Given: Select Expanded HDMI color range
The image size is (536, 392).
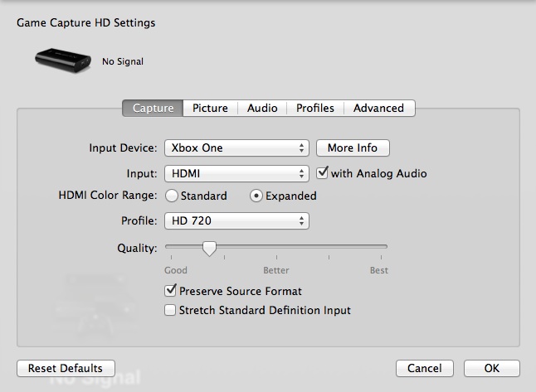Looking at the screenshot, I should (x=256, y=196).
